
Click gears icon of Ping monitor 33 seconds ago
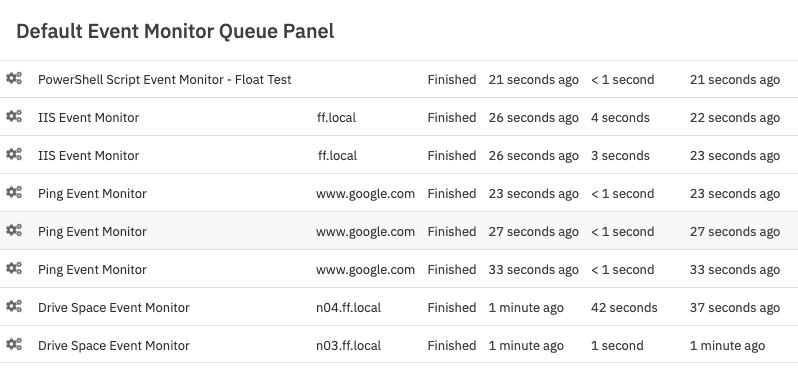(x=14, y=268)
